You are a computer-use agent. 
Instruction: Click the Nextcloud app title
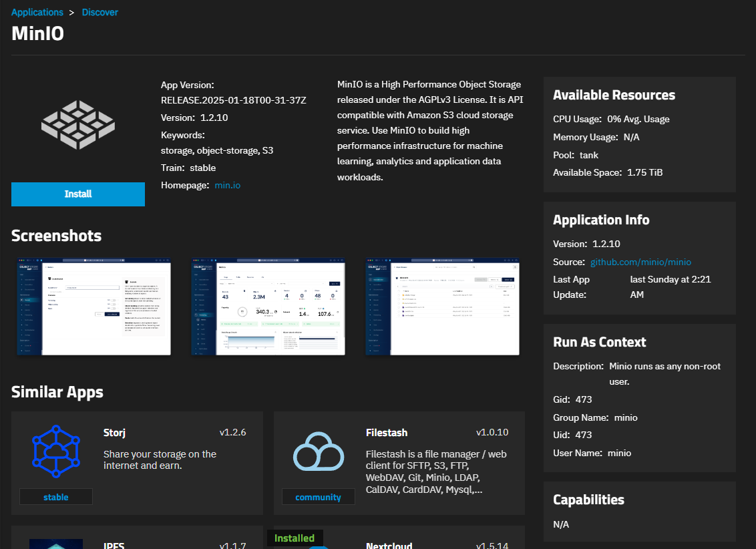point(389,545)
